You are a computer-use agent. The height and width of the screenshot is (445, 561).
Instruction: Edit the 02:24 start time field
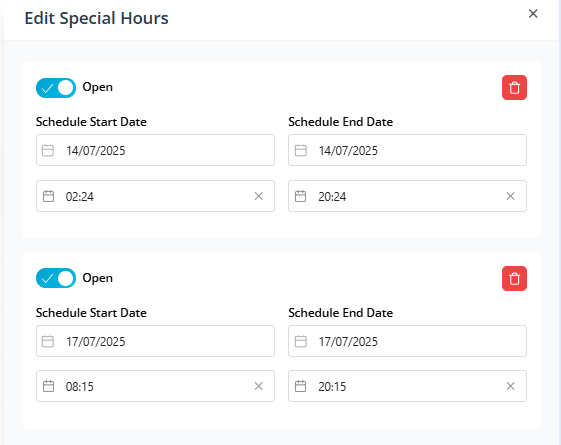coord(155,196)
